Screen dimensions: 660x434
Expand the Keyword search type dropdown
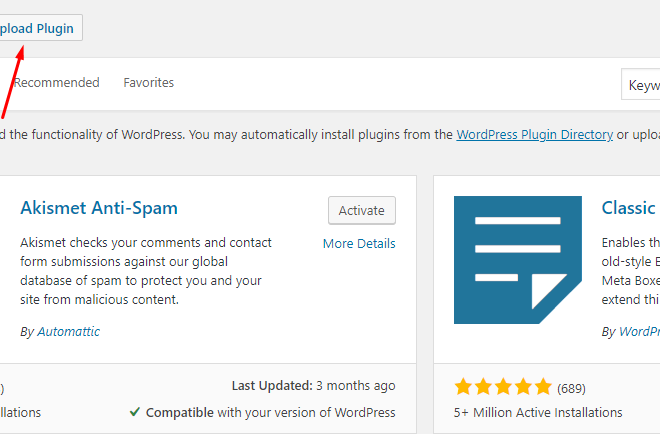coord(641,85)
